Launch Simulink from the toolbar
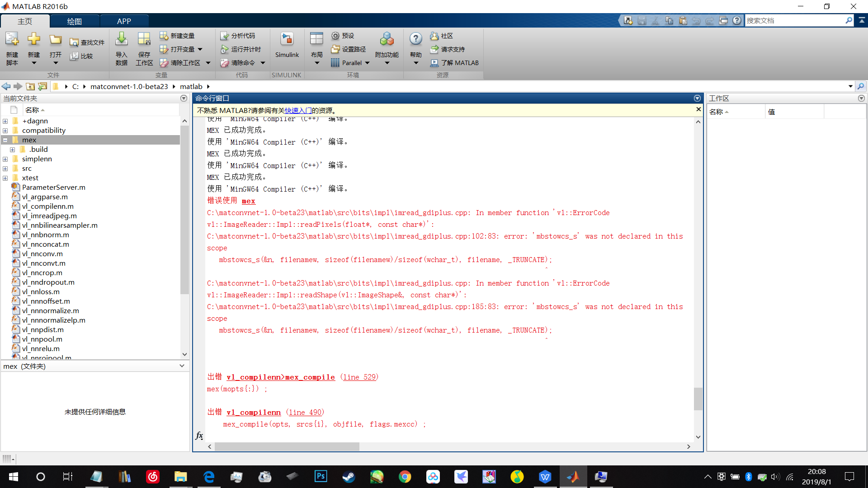 (287, 41)
